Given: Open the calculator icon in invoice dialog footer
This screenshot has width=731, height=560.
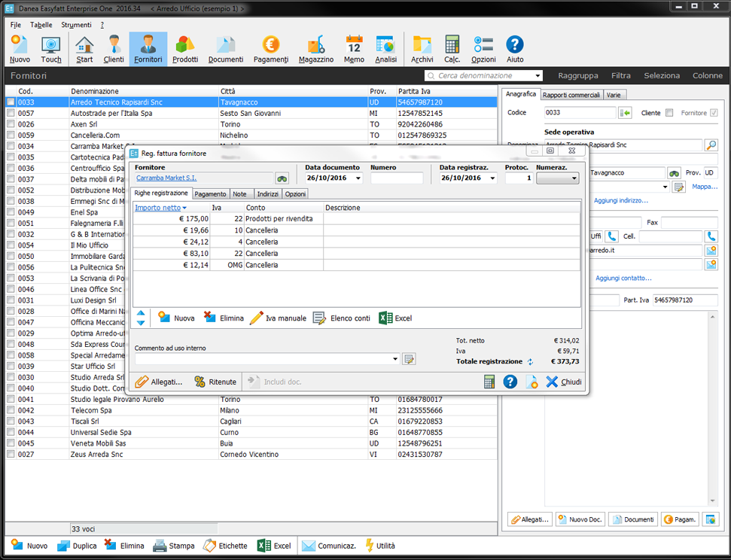Looking at the screenshot, I should [489, 382].
